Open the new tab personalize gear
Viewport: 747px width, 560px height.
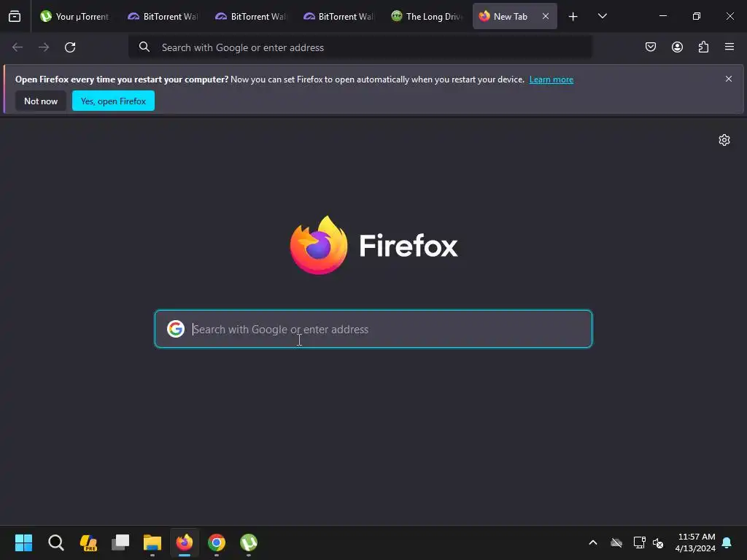(724, 140)
